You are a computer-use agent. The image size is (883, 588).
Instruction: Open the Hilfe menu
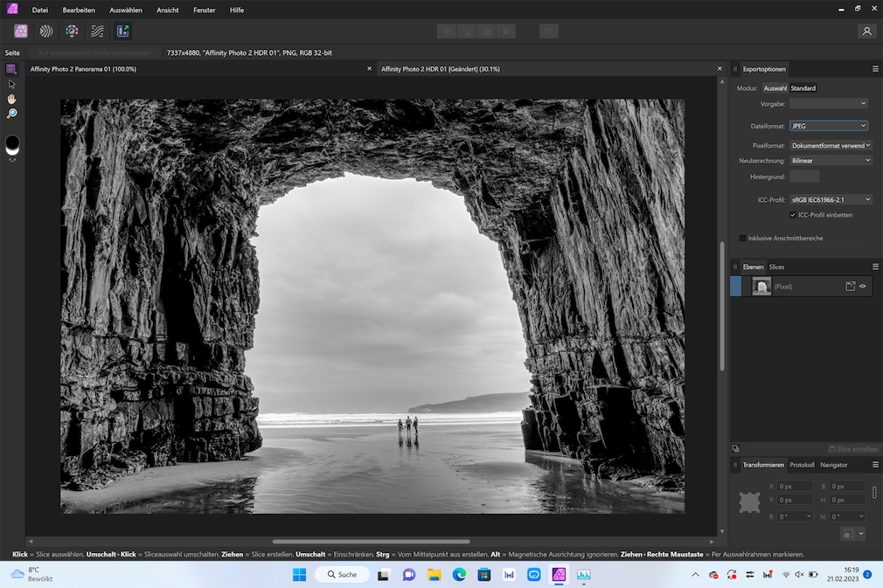pos(237,10)
